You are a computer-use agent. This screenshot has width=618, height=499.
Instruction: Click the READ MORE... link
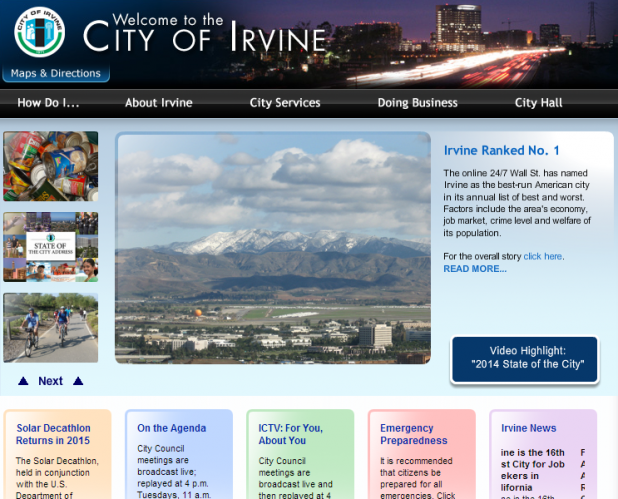point(475,269)
